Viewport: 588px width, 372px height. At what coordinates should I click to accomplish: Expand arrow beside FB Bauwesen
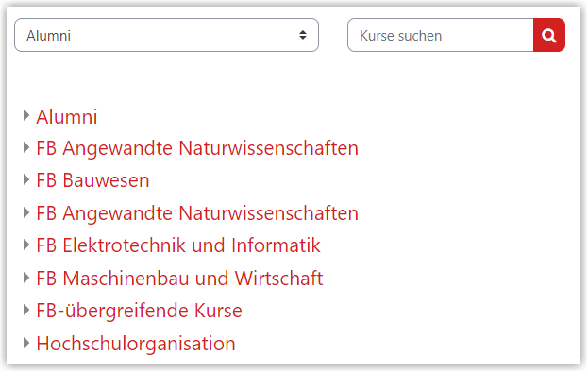coord(25,179)
